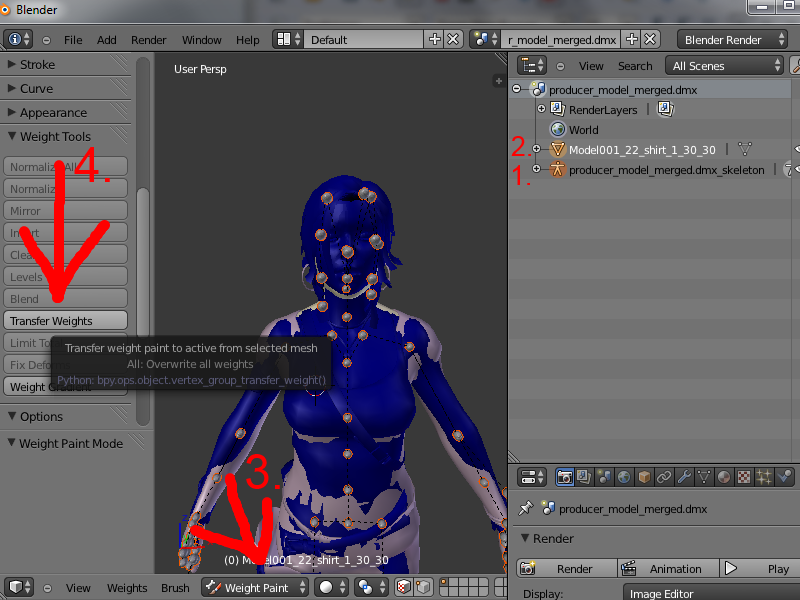This screenshot has width=800, height=600.
Task: Open the Blender Render engine dropdown
Action: [x=732, y=39]
